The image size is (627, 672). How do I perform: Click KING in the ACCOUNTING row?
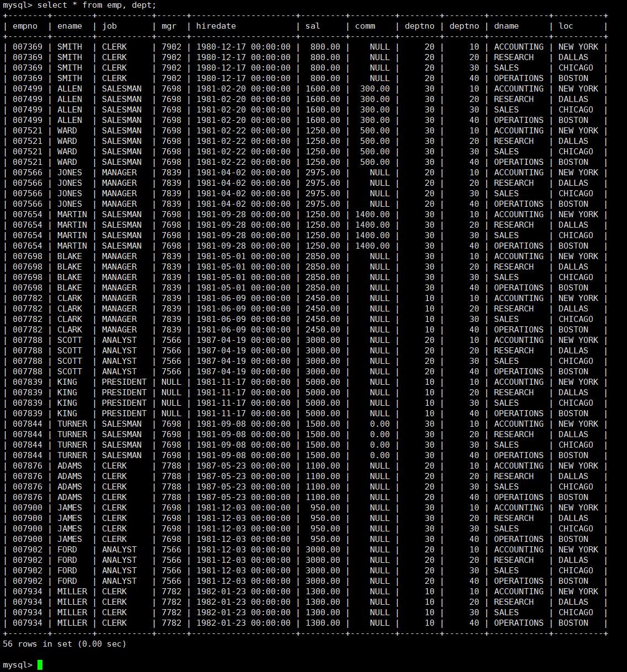click(x=67, y=382)
